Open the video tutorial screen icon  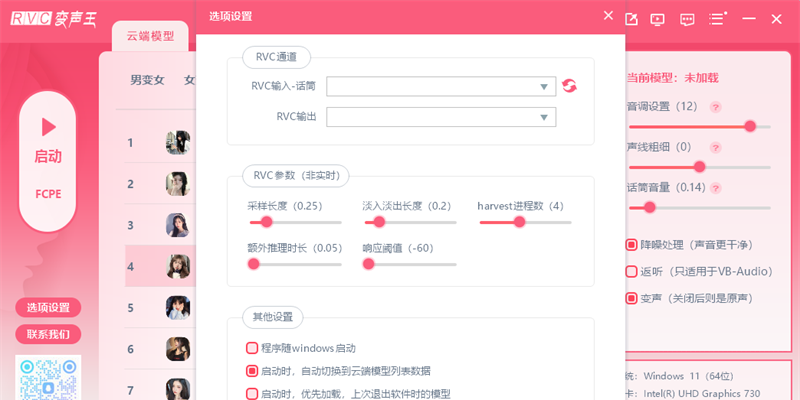(x=658, y=18)
